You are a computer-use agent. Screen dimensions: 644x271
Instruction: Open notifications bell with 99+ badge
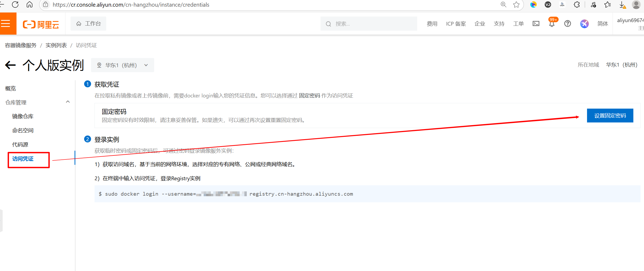tap(552, 24)
